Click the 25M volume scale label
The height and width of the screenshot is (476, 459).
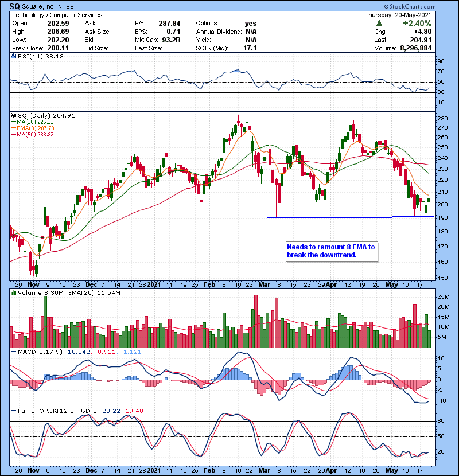444,296
